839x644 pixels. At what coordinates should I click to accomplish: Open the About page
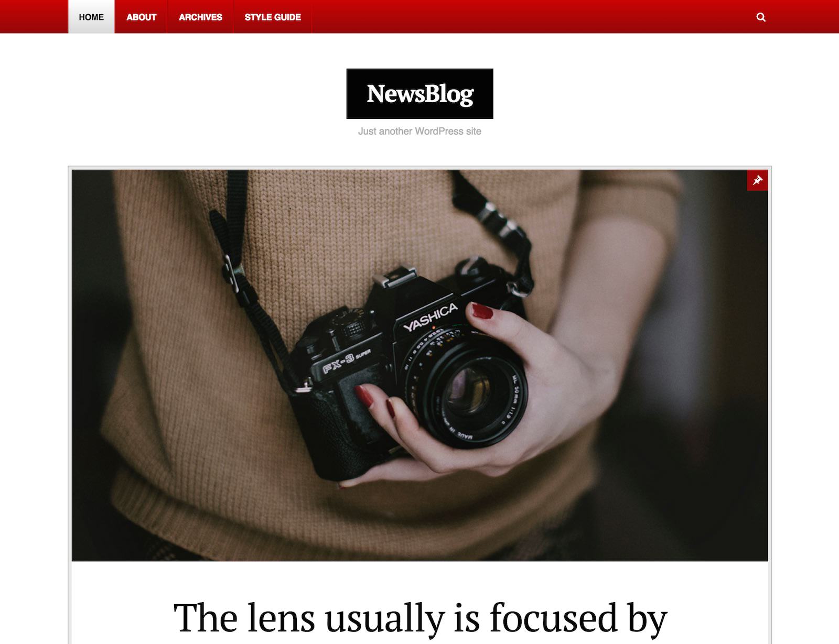141,17
